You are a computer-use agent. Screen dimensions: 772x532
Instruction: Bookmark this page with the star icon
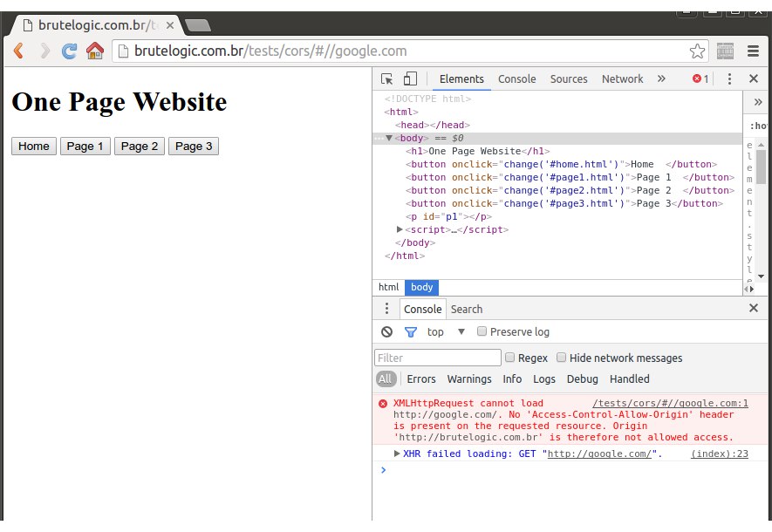[x=697, y=51]
